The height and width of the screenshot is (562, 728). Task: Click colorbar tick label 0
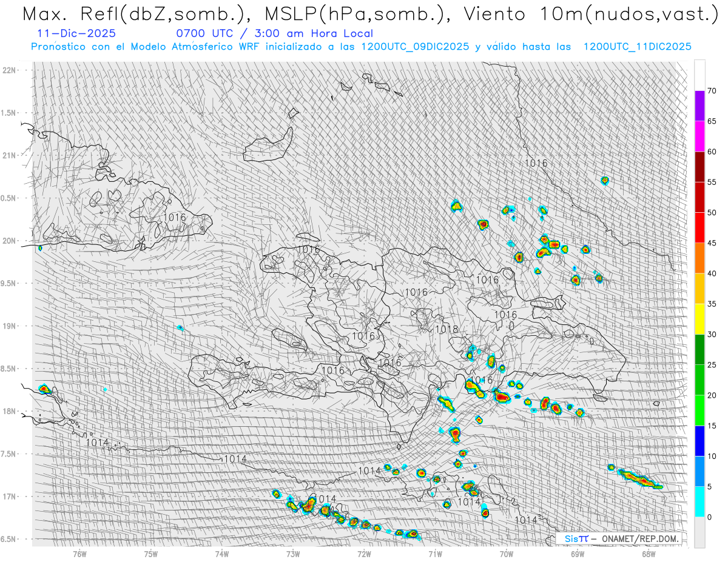point(710,517)
